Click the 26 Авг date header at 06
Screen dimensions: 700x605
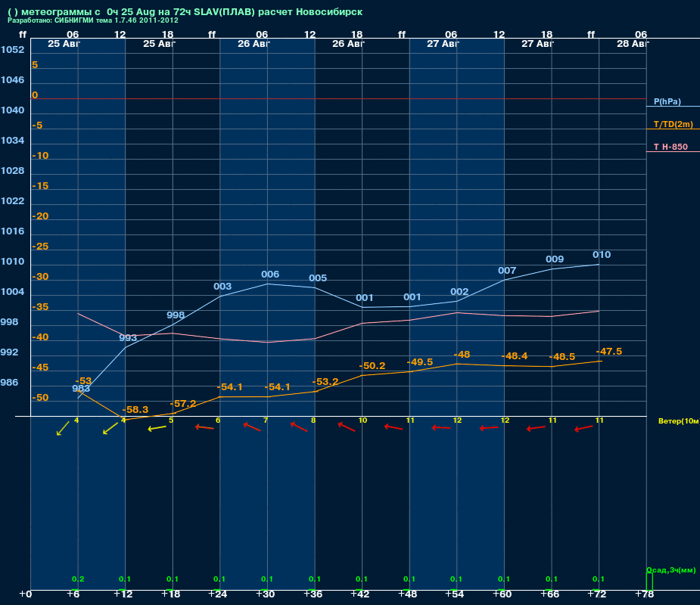coord(254,44)
